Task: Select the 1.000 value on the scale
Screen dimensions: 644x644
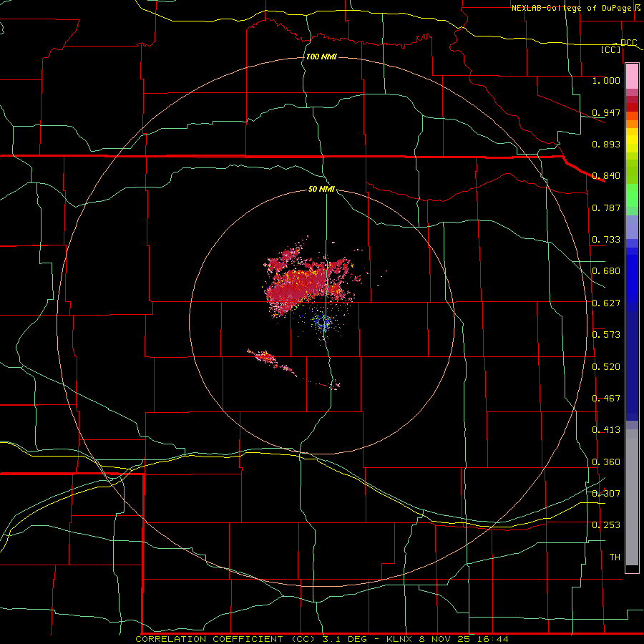Action: click(x=606, y=80)
